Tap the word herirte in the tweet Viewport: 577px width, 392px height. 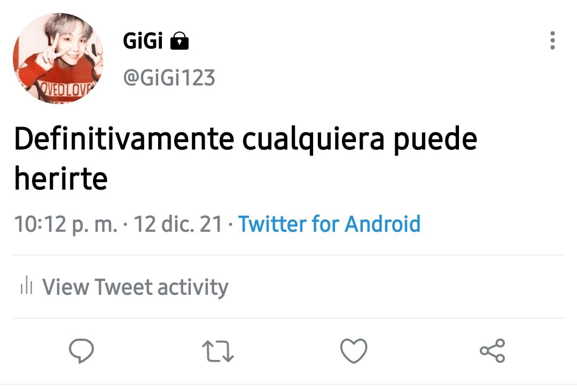coord(61,178)
